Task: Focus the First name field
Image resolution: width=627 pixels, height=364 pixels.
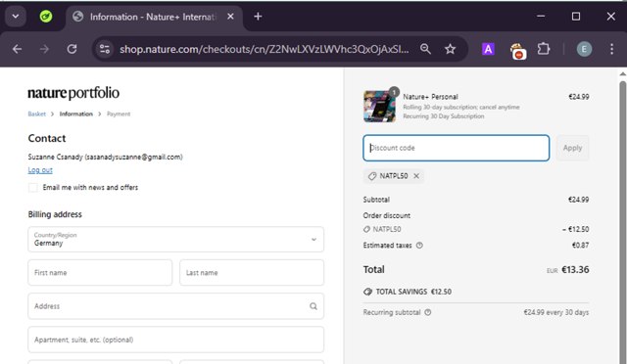Action: (x=100, y=272)
